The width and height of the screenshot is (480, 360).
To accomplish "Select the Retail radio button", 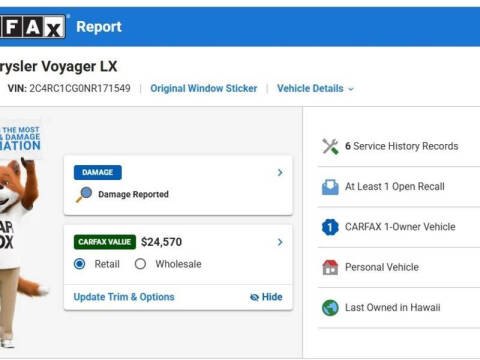I will tap(79, 264).
